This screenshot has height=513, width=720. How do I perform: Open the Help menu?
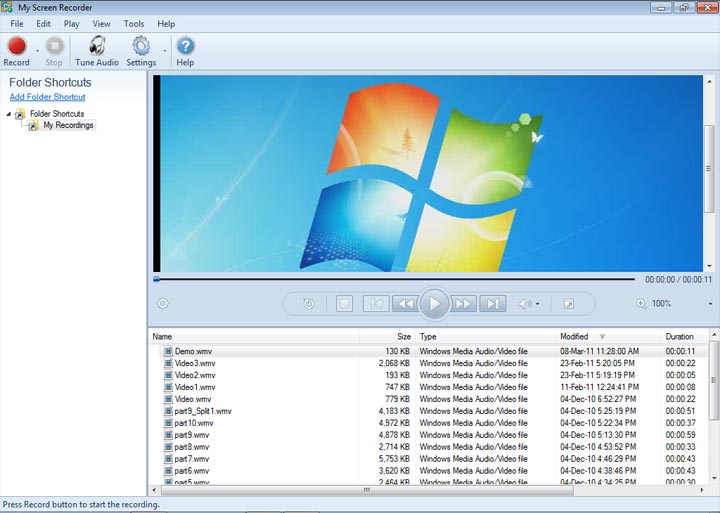click(x=166, y=24)
